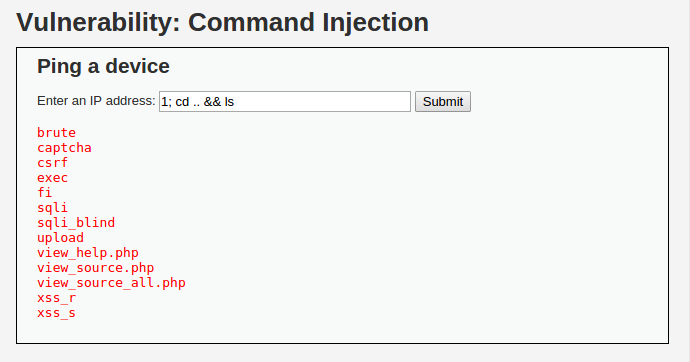This screenshot has height=362, width=690.
Task: Click the 'xss_r' output entry
Action: (56, 297)
